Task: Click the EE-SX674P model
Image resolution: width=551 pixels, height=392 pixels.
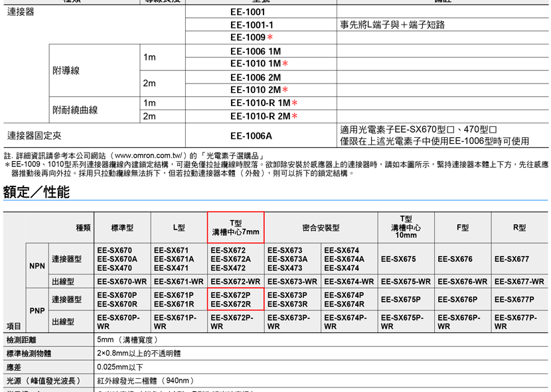Action: [x=344, y=295]
